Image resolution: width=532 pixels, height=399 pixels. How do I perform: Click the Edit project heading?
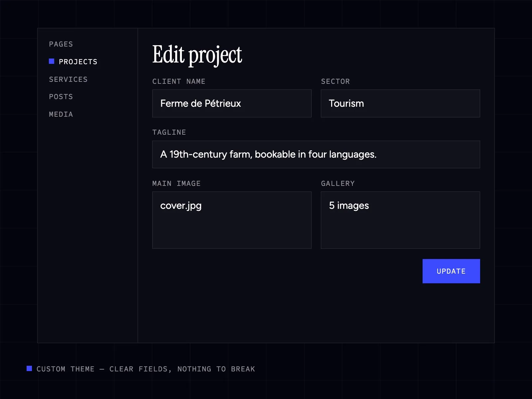pyautogui.click(x=197, y=55)
